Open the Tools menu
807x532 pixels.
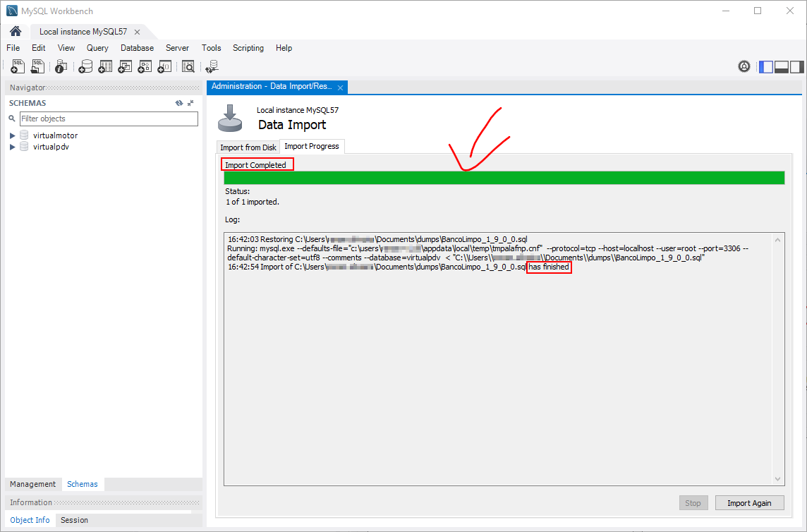point(211,48)
